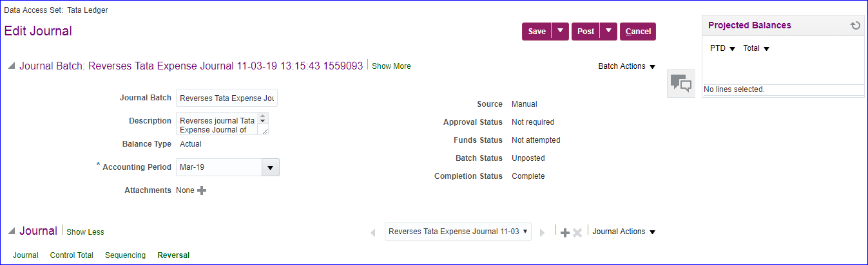Open the Save button dropdown arrow
Image resolution: width=868 pixels, height=265 pixels.
[x=560, y=31]
